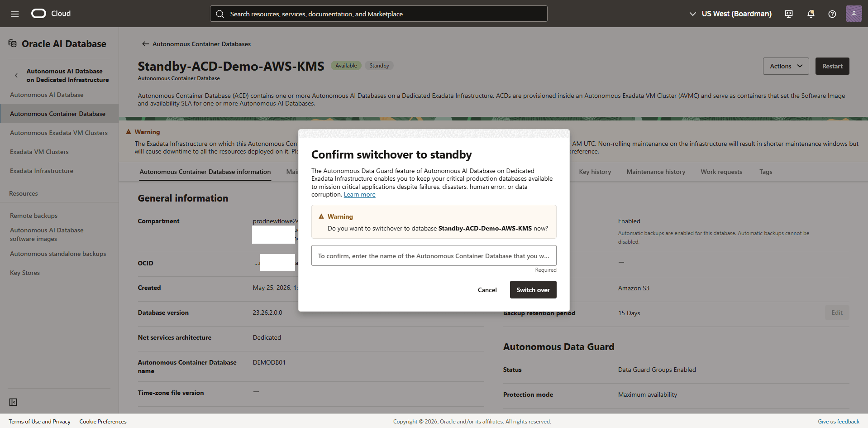Open the Learn more link
This screenshot has width=868, height=428.
coord(359,195)
